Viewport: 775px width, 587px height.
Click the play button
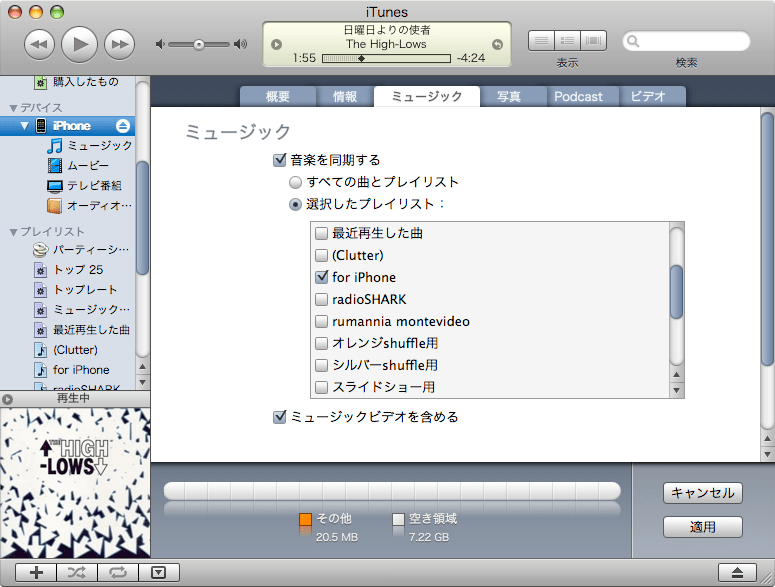(x=79, y=44)
